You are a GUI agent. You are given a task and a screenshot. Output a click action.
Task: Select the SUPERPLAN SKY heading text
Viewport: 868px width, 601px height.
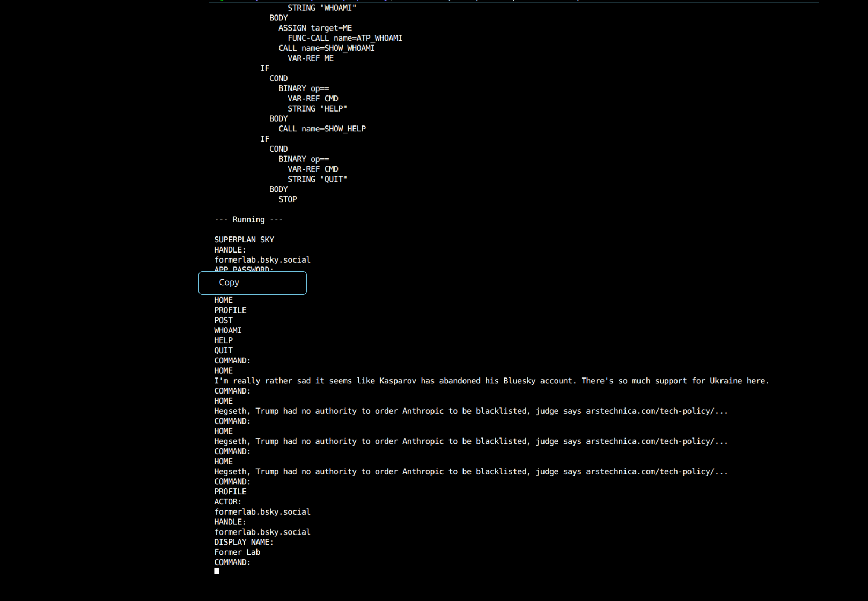[x=244, y=240]
